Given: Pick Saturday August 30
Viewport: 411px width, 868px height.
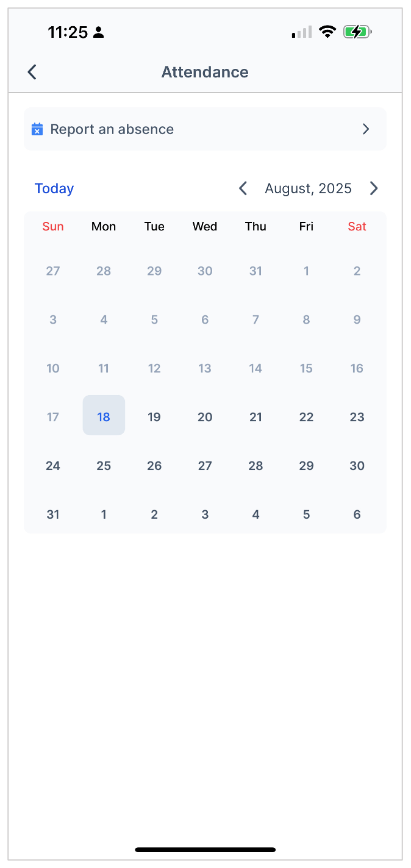Looking at the screenshot, I should 357,466.
